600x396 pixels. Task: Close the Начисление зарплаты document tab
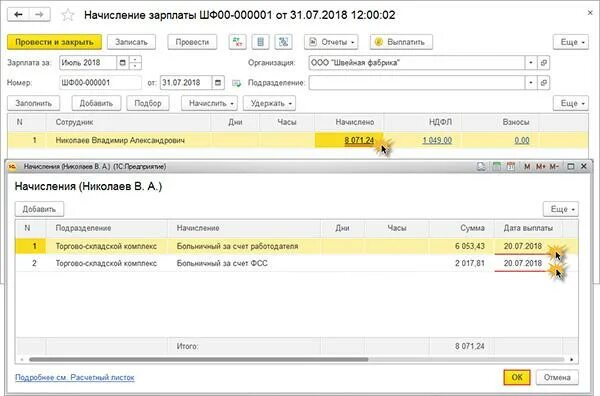(x=590, y=13)
